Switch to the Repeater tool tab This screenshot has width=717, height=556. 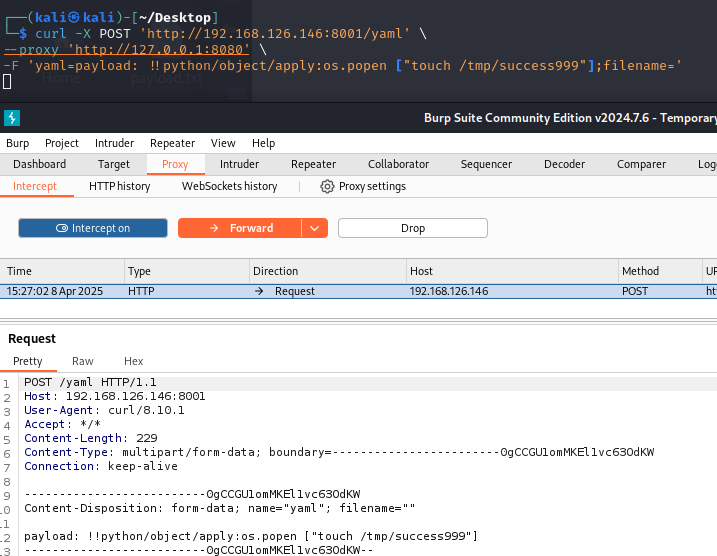pyautogui.click(x=314, y=164)
